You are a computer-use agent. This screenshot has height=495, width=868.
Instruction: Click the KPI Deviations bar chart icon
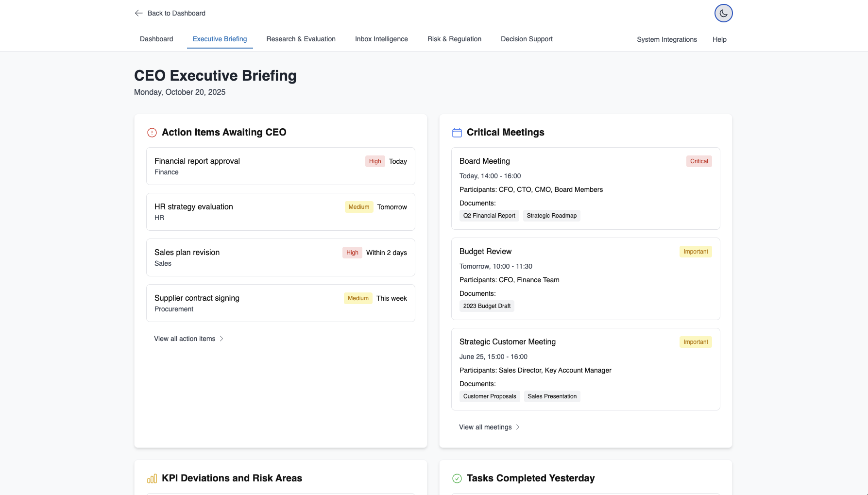tap(152, 478)
